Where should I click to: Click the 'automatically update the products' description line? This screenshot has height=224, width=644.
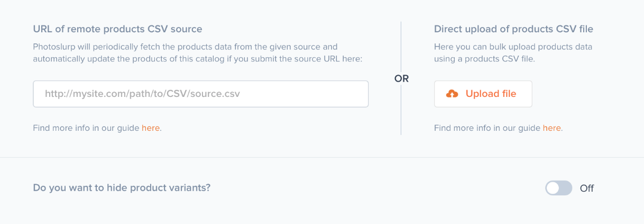pyautogui.click(x=197, y=59)
